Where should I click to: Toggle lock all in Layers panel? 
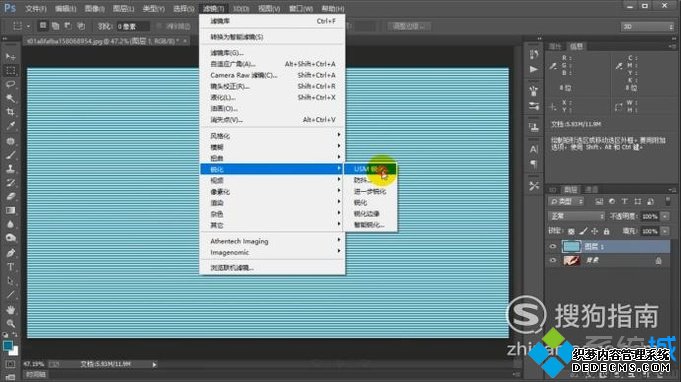[x=606, y=231]
